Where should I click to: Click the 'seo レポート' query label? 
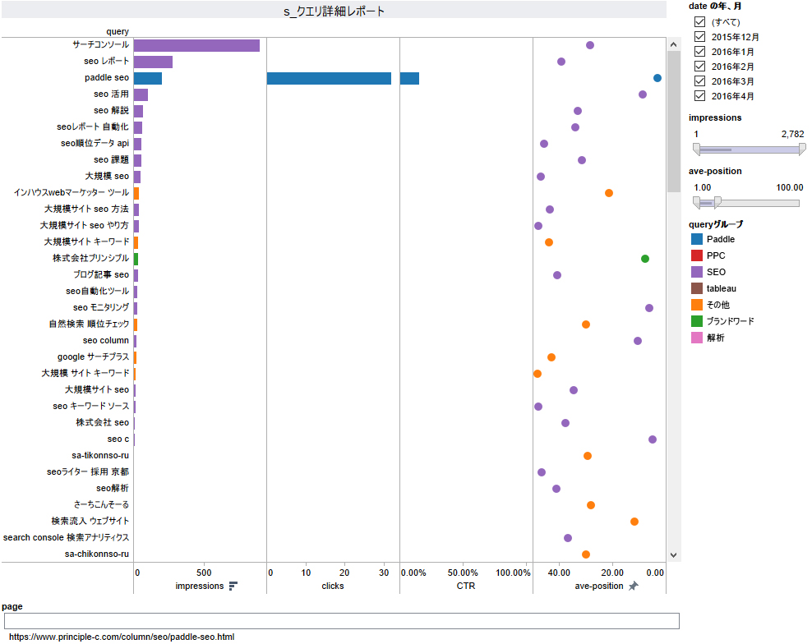click(106, 62)
